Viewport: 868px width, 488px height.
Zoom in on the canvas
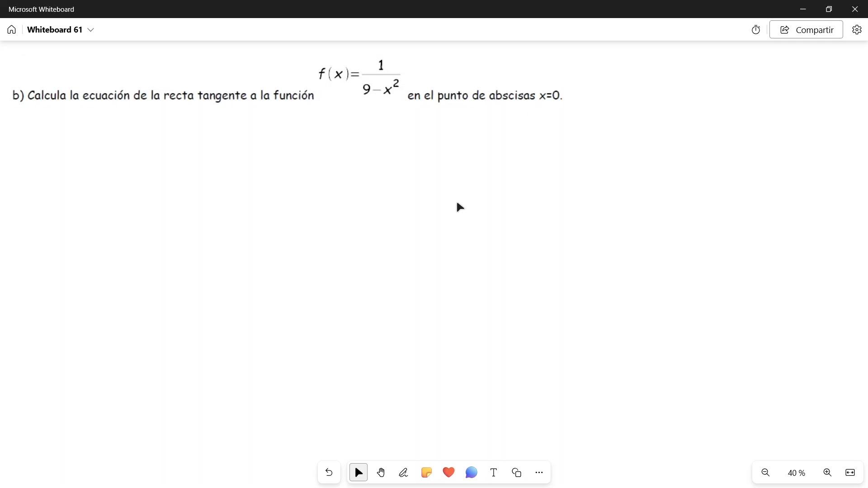coord(827,473)
